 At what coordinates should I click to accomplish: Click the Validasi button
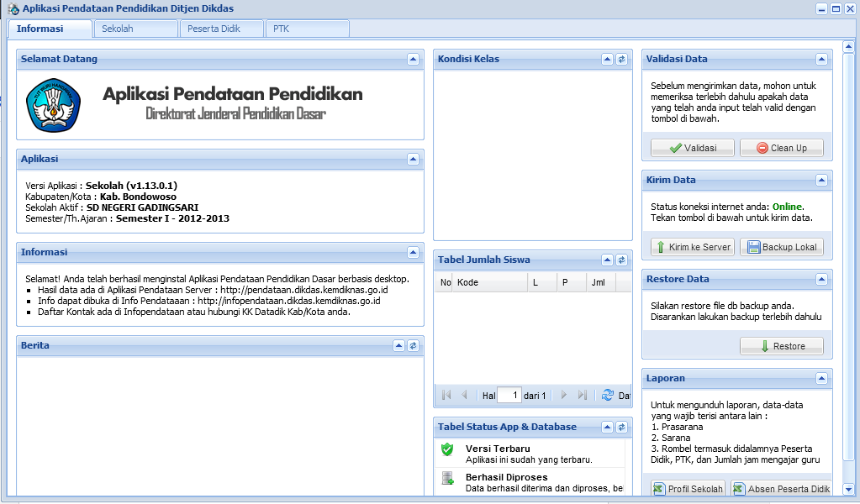pos(693,148)
